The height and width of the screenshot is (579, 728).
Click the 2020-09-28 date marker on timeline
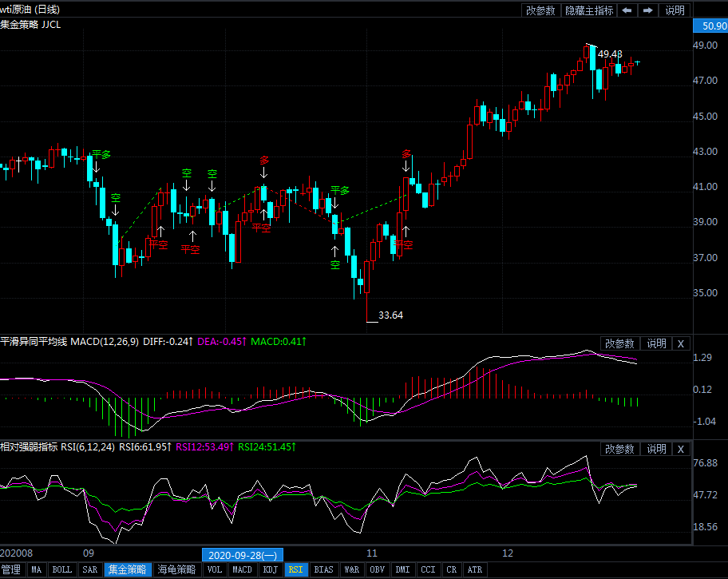click(243, 555)
